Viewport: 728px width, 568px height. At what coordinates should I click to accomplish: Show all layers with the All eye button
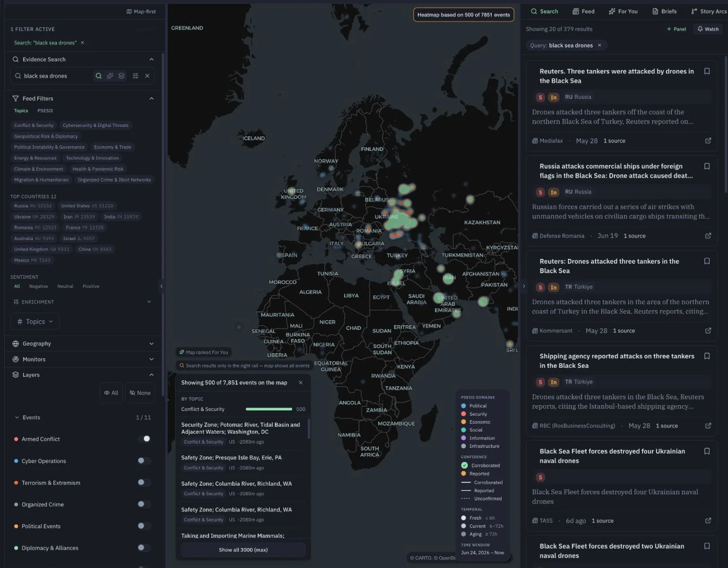pyautogui.click(x=111, y=393)
